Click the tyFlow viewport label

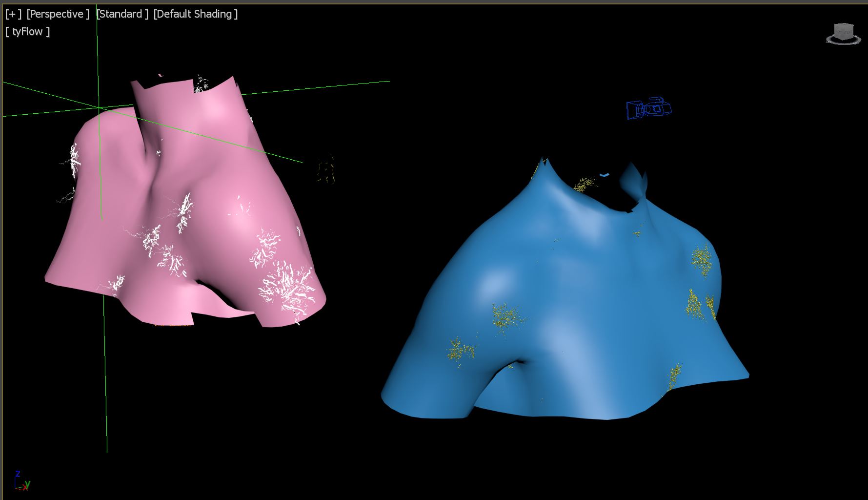click(27, 32)
